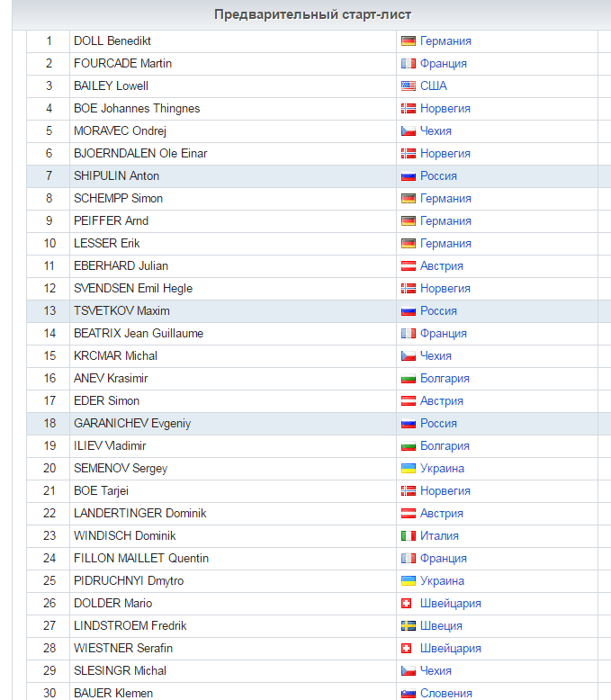Click the Slovenia flag icon for BAUER Klemen

point(409,694)
